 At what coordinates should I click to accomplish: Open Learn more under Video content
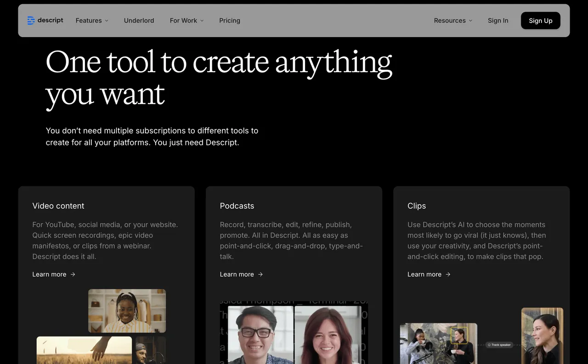49,274
